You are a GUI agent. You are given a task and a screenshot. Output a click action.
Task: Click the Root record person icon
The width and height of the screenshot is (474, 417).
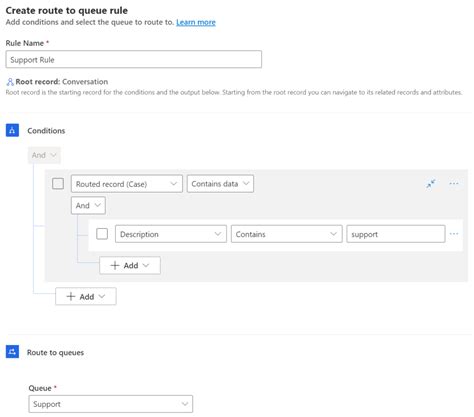point(10,82)
